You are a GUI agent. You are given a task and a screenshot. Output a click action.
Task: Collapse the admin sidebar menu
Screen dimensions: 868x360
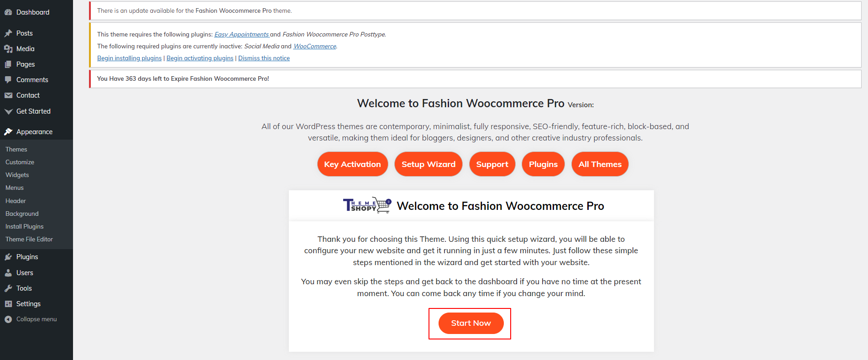point(31,319)
